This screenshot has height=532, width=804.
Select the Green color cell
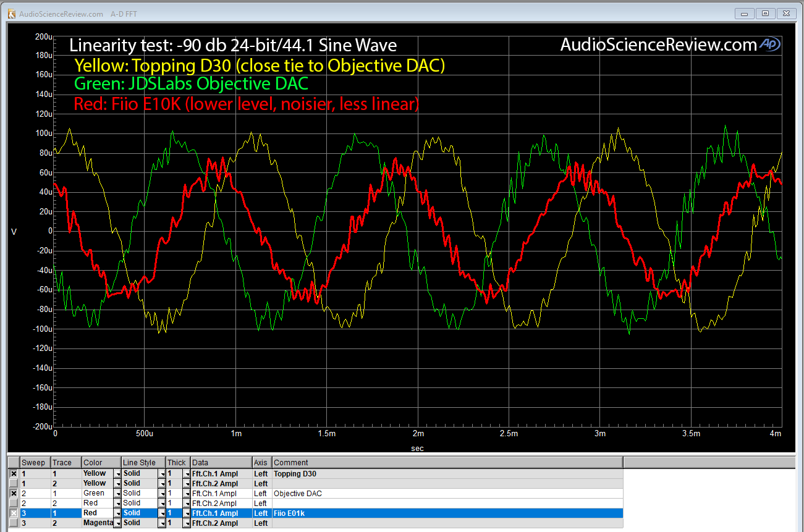coord(98,493)
